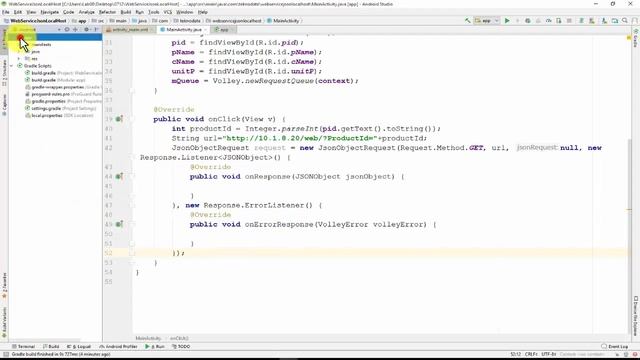Open the TODO tool window
The height and width of the screenshot is (360, 640).
(181, 347)
